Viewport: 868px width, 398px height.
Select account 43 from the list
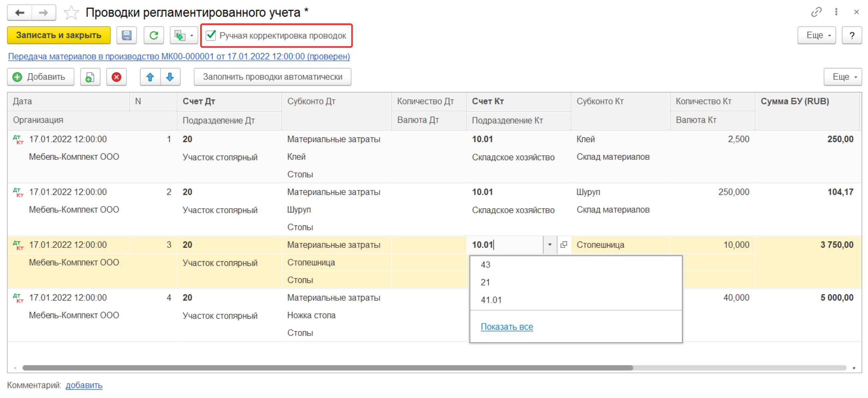coord(485,265)
